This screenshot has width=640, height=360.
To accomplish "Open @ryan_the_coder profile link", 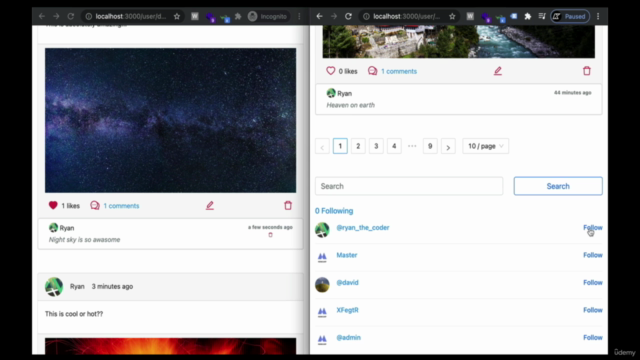I will tap(362, 227).
